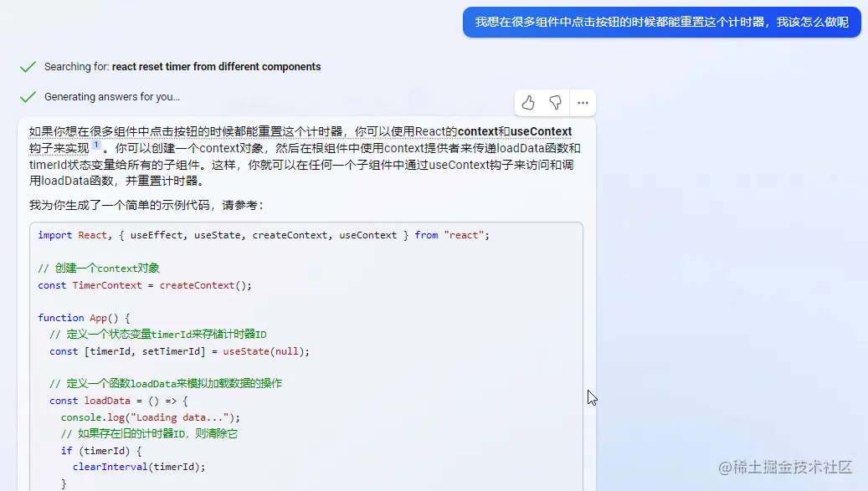Click the 'useState(null)' code line
The height and width of the screenshot is (491, 868).
tap(179, 351)
